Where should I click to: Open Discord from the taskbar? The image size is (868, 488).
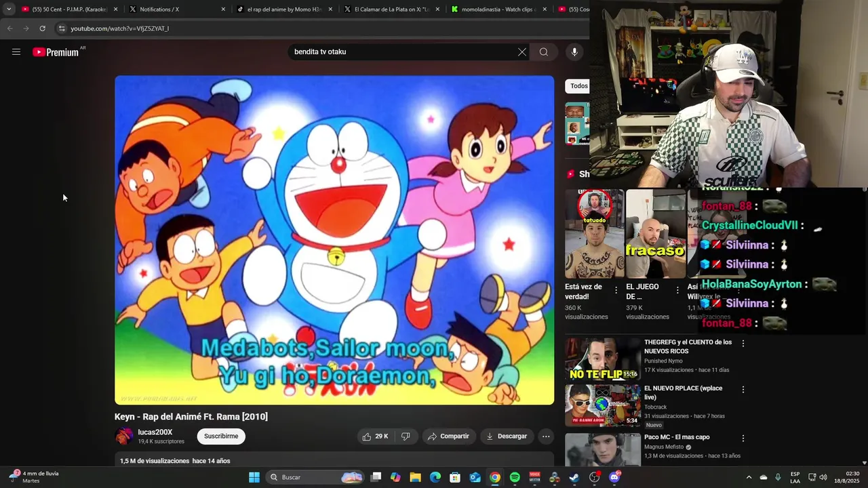[614, 477]
